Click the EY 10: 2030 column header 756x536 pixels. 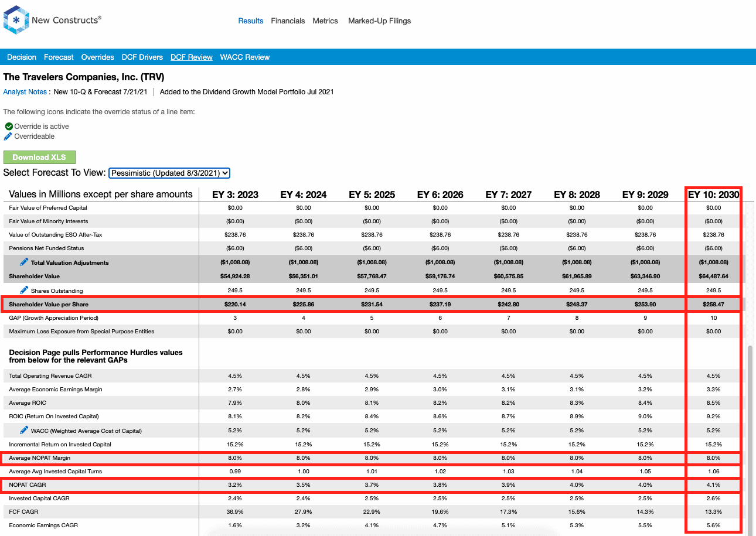(x=714, y=194)
